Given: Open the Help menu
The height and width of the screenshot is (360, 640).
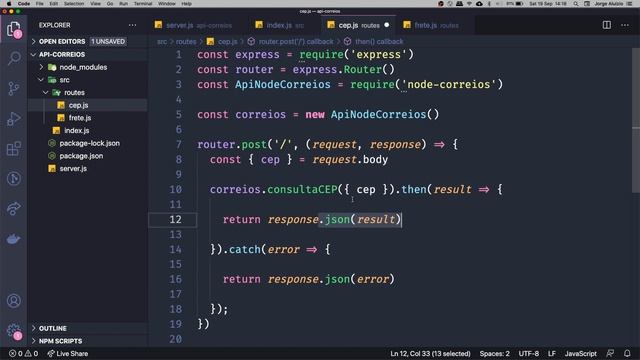Looking at the screenshot, I should [x=187, y=4].
